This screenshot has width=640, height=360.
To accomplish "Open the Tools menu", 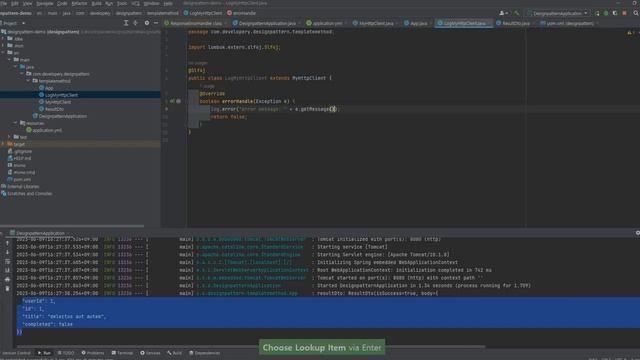I will 122,3.
